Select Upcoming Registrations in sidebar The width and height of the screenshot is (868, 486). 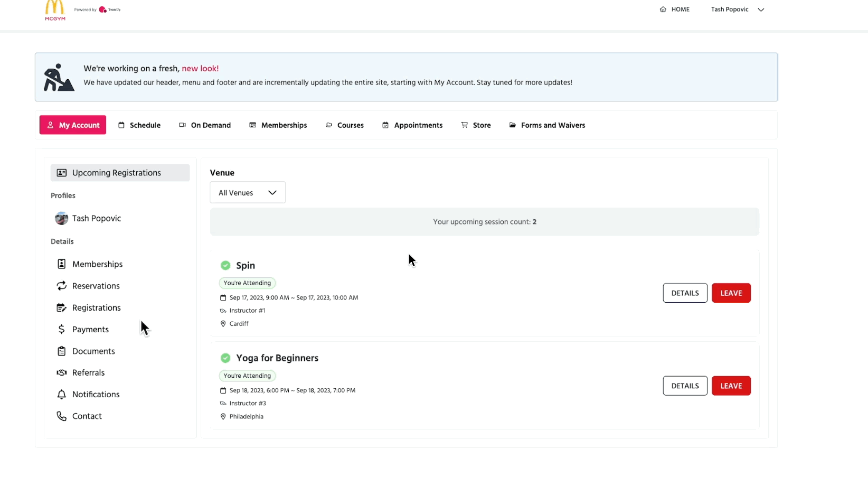tap(120, 173)
